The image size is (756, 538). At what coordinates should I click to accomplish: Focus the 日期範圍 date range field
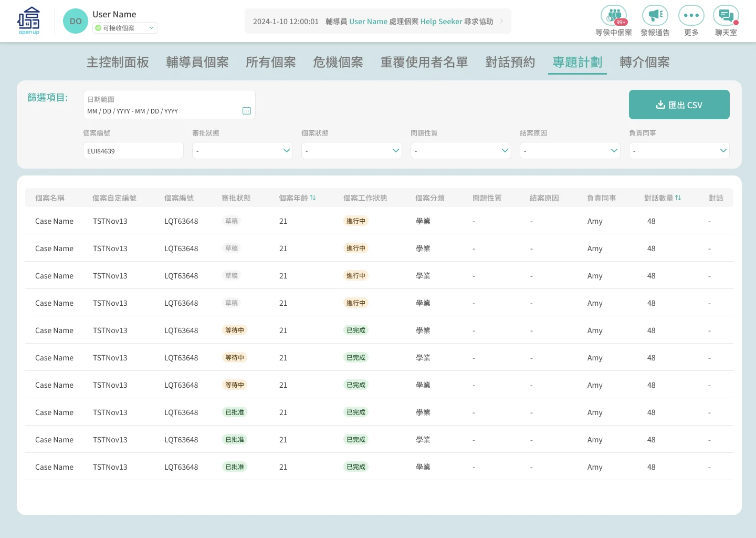click(169, 105)
